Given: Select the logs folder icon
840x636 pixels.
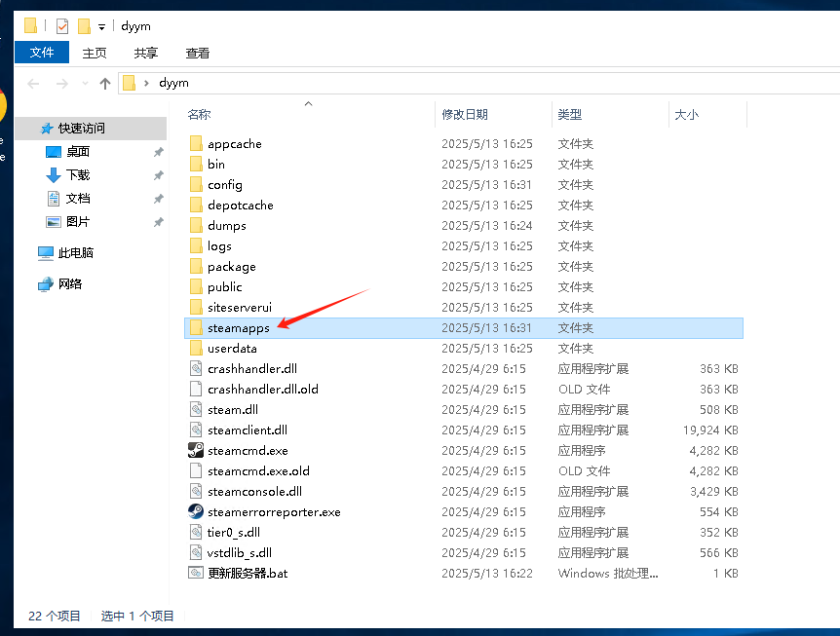Looking at the screenshot, I should 196,245.
